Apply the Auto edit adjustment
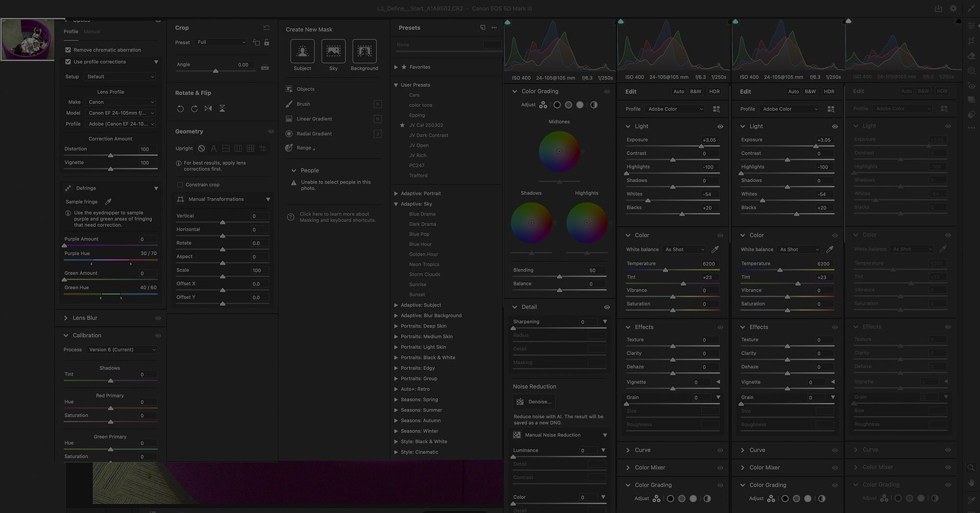This screenshot has height=513, width=980. point(678,91)
